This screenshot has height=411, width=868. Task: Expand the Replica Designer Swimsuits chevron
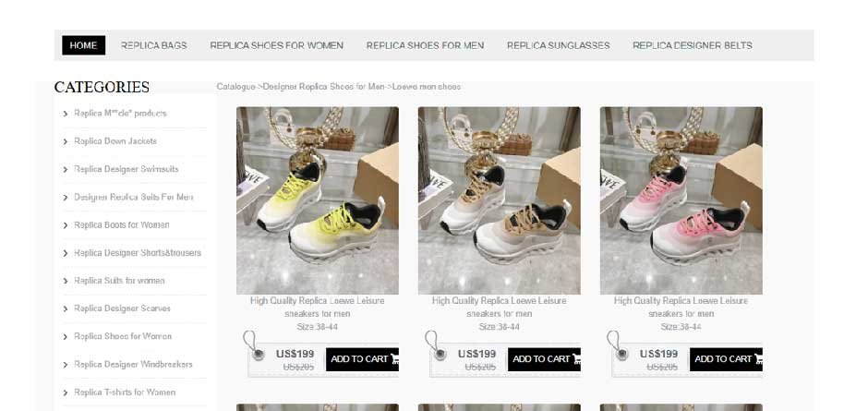pyautogui.click(x=66, y=170)
